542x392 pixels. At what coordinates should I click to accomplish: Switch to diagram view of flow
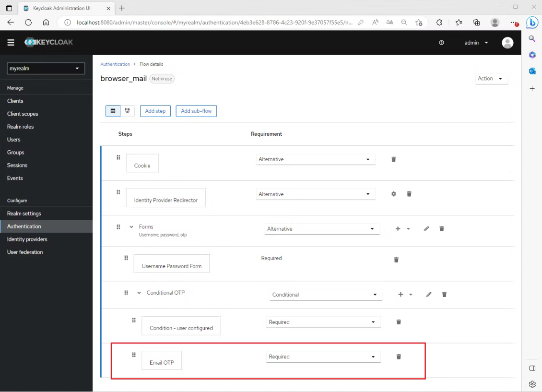click(128, 111)
